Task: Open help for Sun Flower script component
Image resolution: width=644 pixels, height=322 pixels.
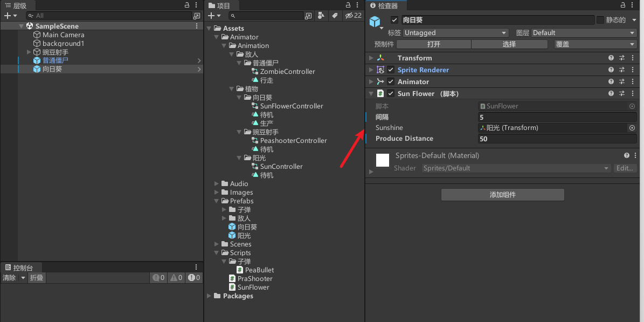Action: 611,94
